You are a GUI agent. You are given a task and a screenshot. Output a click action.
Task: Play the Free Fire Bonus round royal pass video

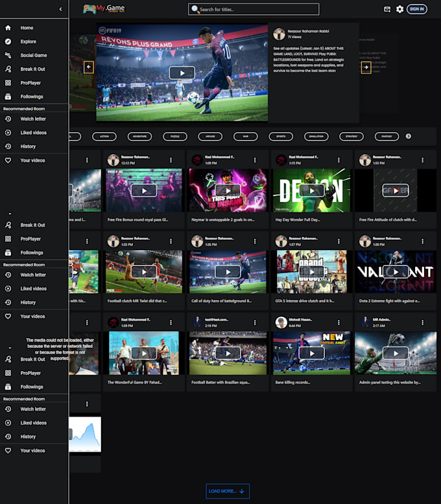(x=144, y=190)
